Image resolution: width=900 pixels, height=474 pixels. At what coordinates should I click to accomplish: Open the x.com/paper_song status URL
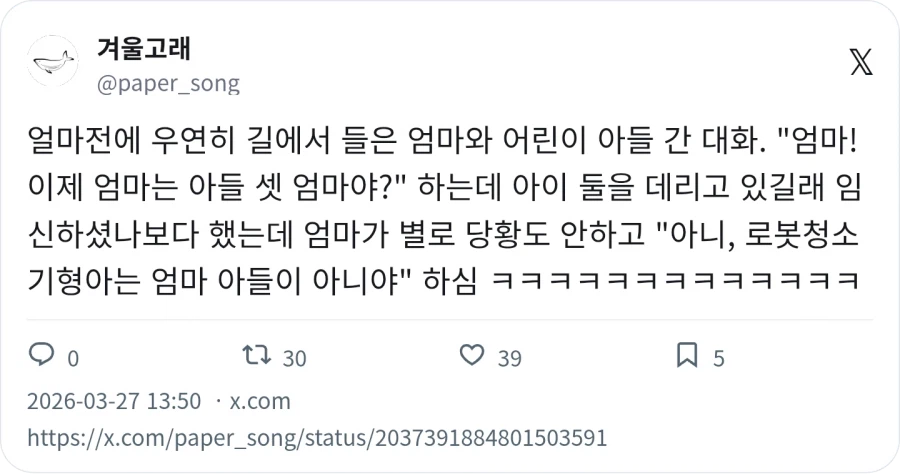tap(317, 438)
